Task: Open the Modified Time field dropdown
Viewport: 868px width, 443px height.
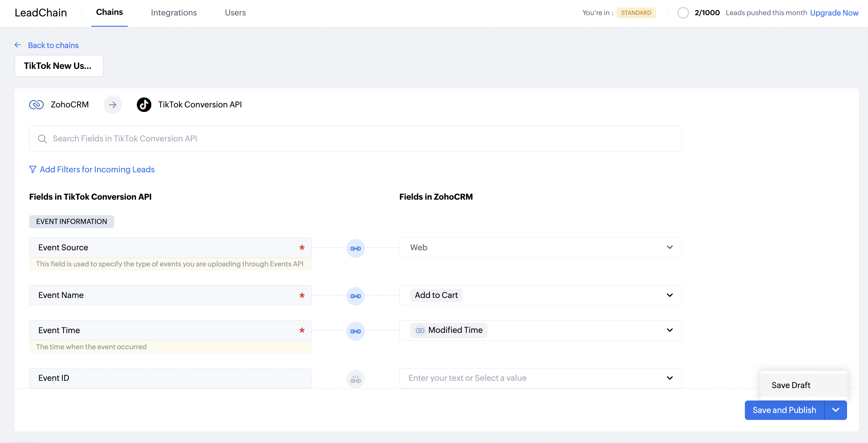Action: 669,330
